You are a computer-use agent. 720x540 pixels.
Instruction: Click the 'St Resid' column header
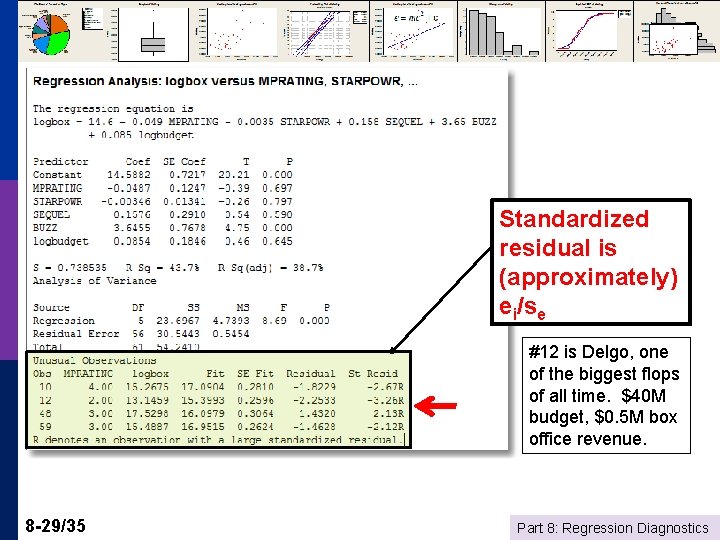pos(373,374)
